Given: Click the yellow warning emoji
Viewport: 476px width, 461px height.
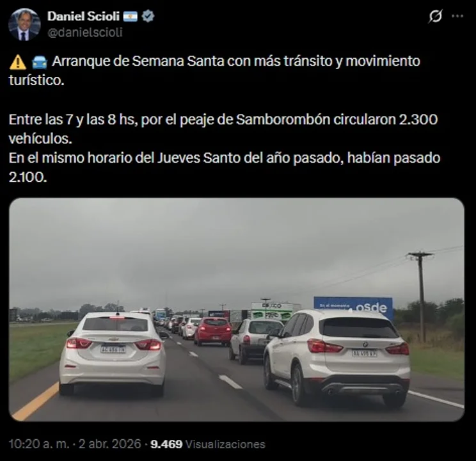Looking at the screenshot, I should point(18,61).
